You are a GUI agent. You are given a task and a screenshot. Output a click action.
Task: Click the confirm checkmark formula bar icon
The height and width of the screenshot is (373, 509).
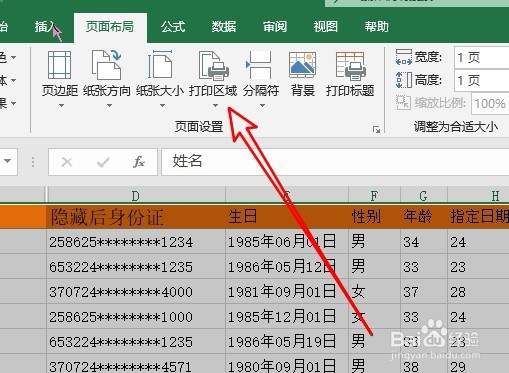click(x=103, y=162)
